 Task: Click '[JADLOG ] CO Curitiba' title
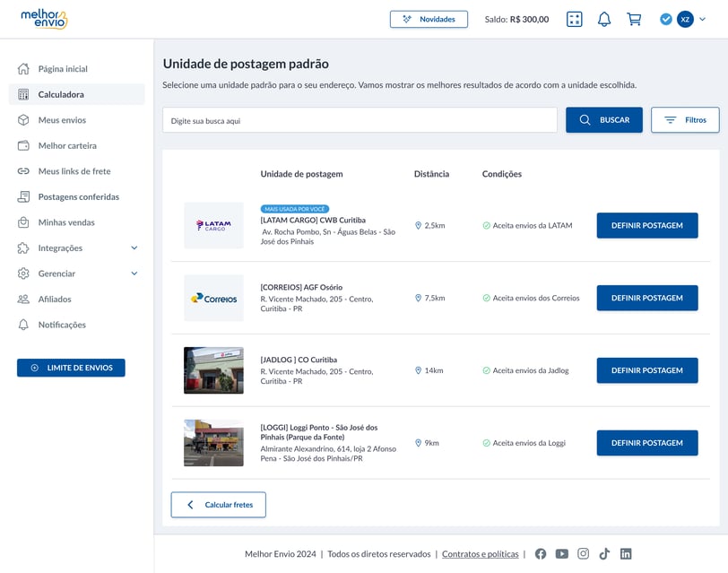(299, 360)
